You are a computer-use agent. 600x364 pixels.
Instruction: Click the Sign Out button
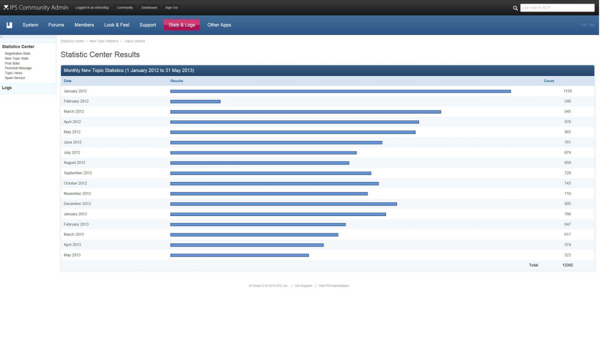(x=171, y=7)
